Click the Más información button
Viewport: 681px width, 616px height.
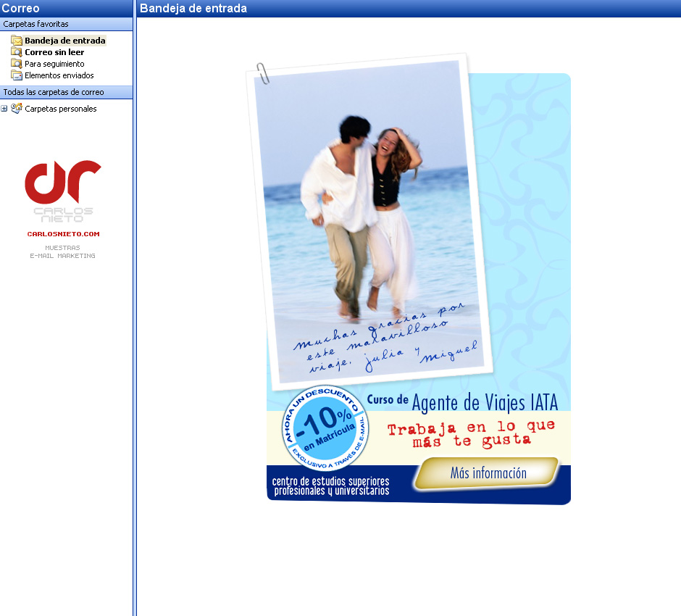point(487,473)
